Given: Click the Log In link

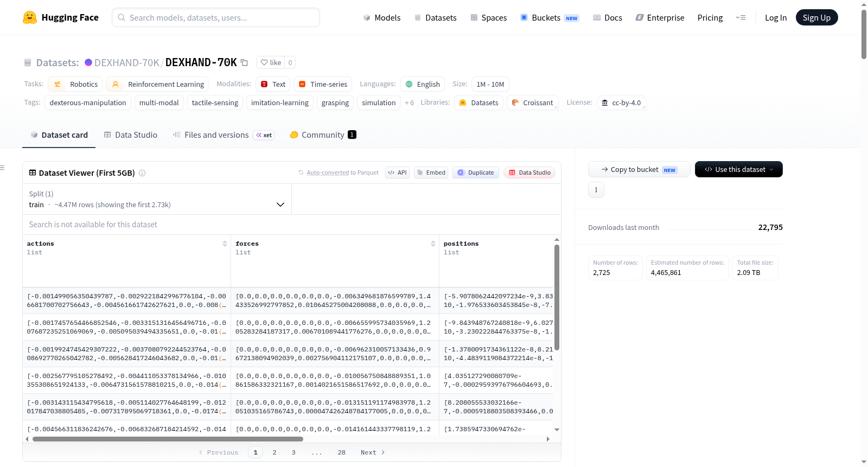Looking at the screenshot, I should coord(775,17).
